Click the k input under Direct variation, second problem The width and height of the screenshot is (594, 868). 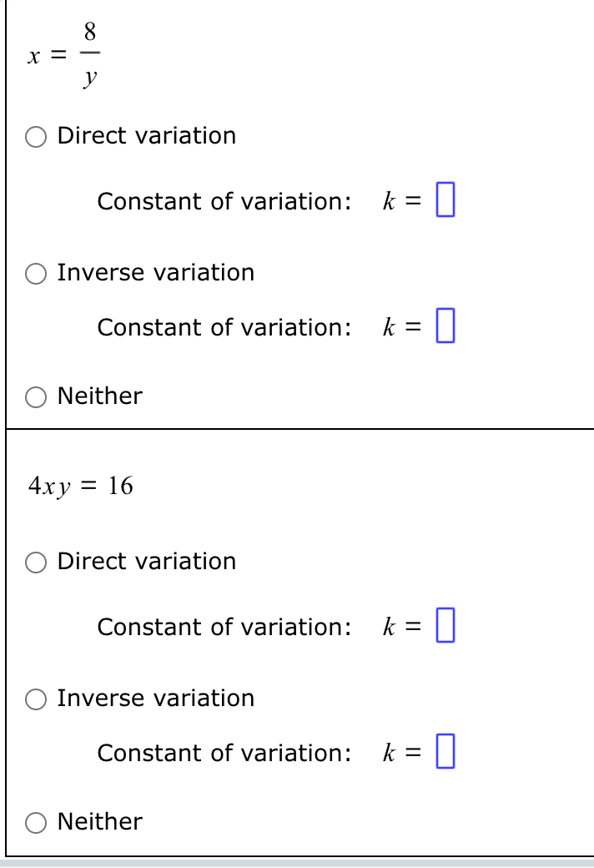pos(445,624)
